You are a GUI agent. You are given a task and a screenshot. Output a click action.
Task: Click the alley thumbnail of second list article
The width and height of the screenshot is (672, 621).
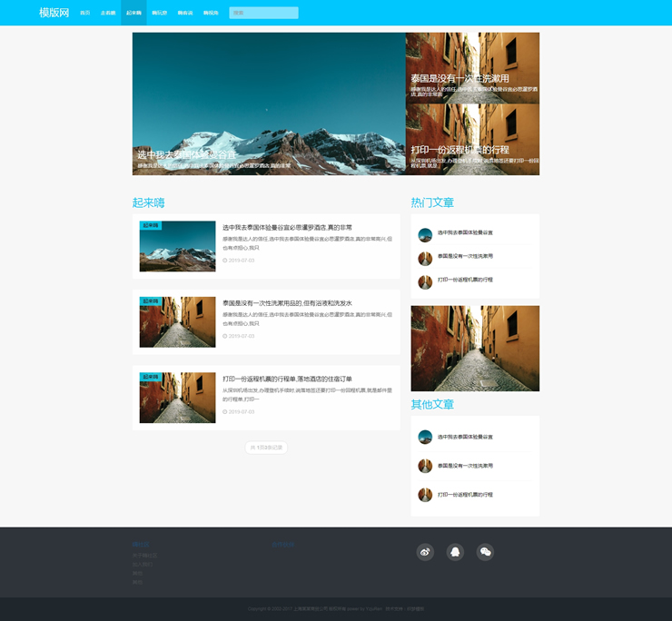[177, 322]
